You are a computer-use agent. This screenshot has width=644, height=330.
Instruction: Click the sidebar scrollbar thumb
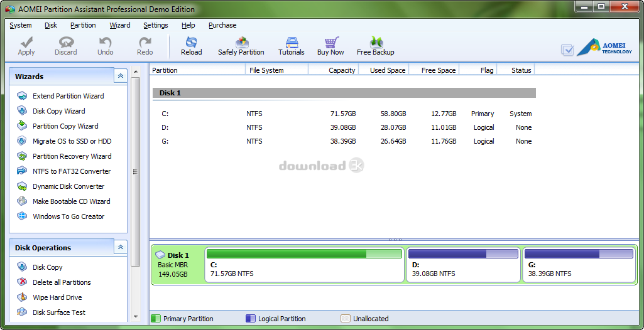136,172
